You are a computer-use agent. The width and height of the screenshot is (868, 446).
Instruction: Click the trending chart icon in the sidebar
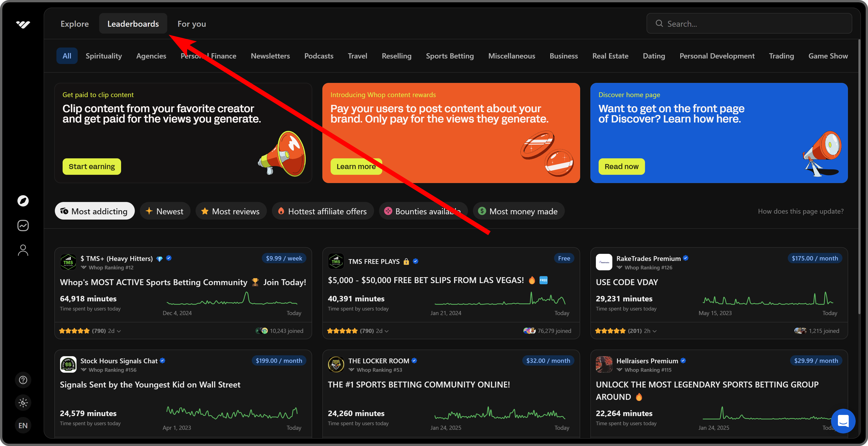click(x=23, y=225)
